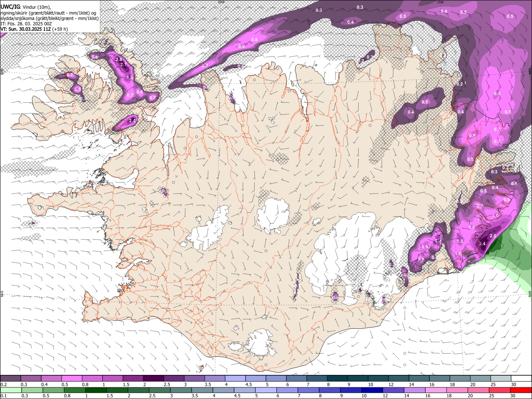Click the "15W" longitude label
Viewport: 532px width, 399px height.
(441, 2)
